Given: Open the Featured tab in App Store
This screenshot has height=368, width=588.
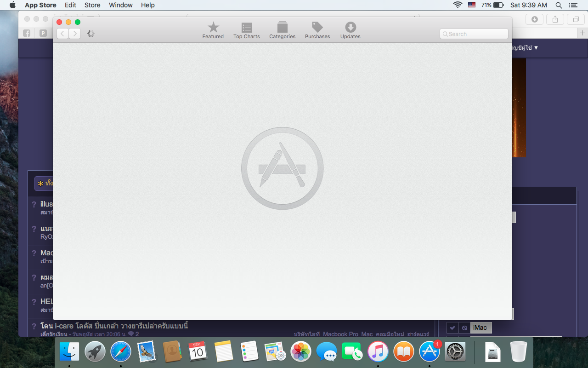Looking at the screenshot, I should point(213,30).
